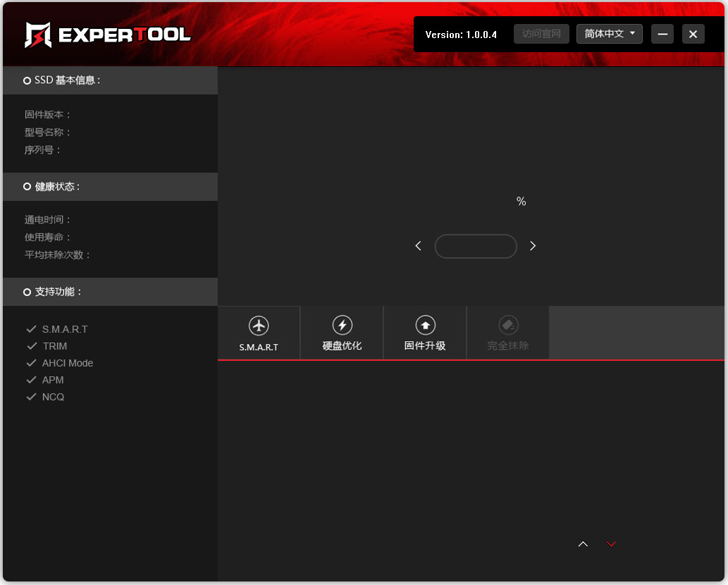This screenshot has width=728, height=585.
Task: Switch to the 固件升级 tab
Action: point(425,333)
